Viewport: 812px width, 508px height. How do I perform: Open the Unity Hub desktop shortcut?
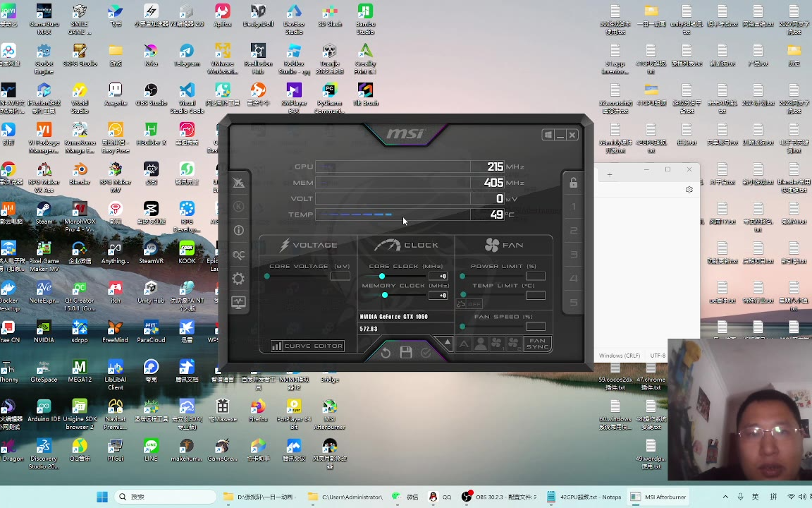click(x=152, y=292)
